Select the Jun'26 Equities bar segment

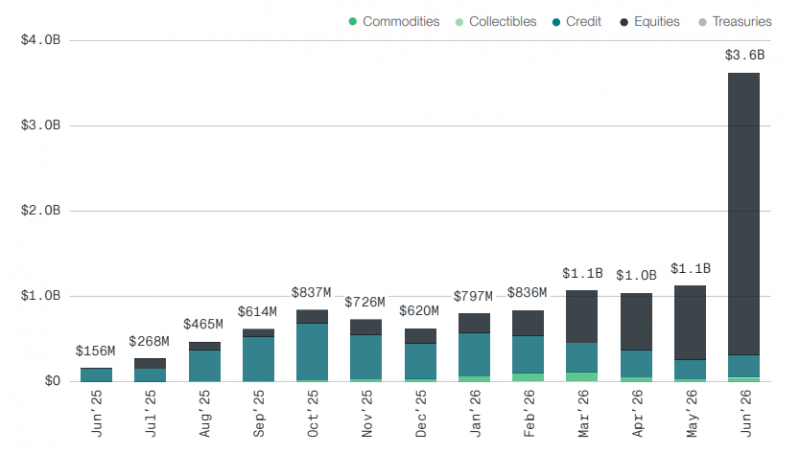coord(743,214)
